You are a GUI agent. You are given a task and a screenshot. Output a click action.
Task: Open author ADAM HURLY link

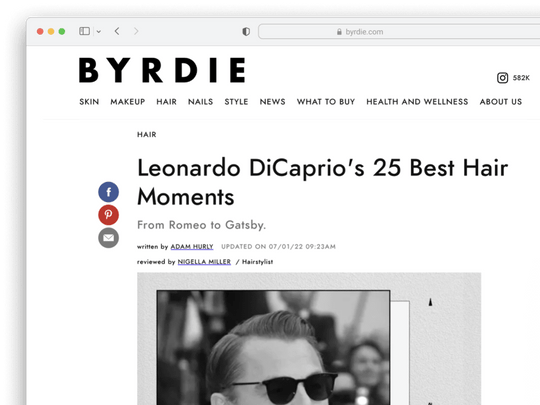point(192,247)
